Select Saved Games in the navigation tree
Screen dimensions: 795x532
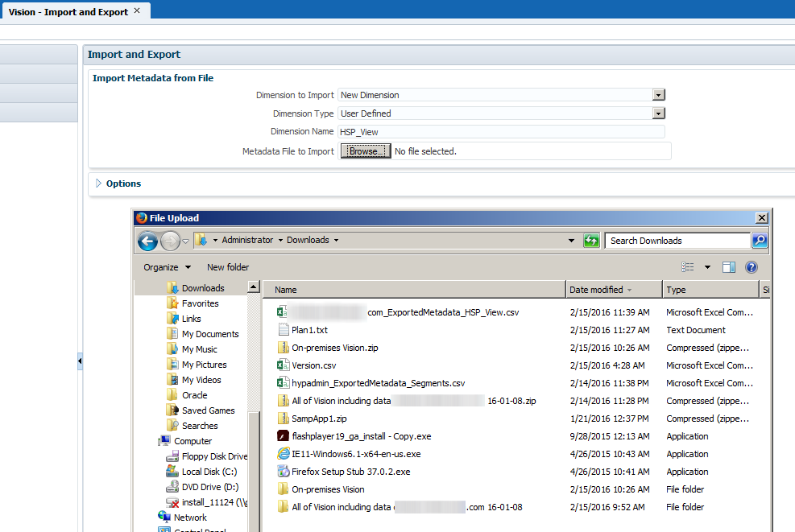click(208, 410)
